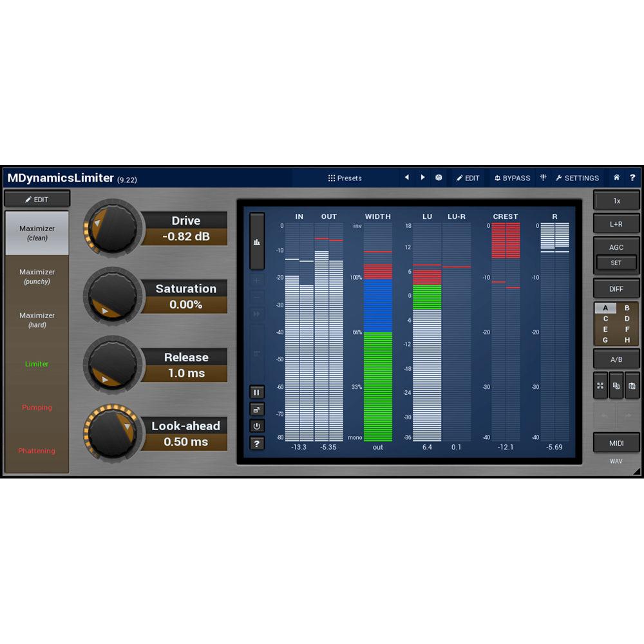Viewport: 644px width, 644px height.
Task: Enable BYPASS in the top toolbar
Action: click(512, 178)
